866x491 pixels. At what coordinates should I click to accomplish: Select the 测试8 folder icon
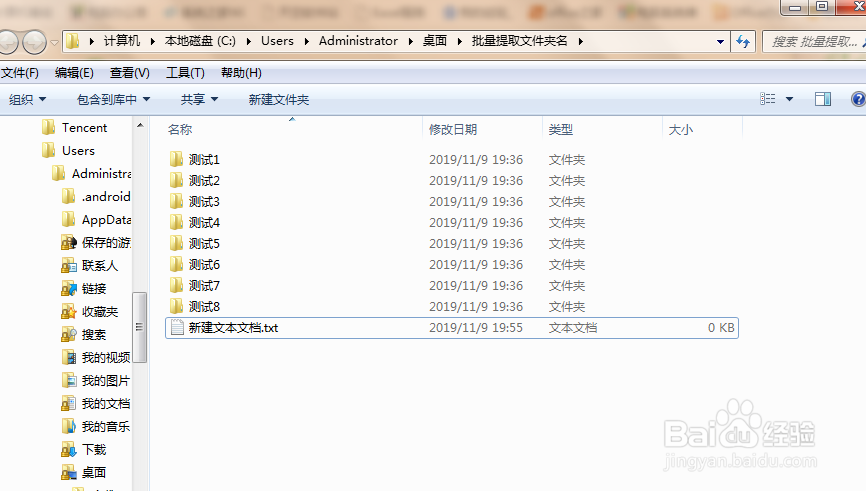click(176, 307)
